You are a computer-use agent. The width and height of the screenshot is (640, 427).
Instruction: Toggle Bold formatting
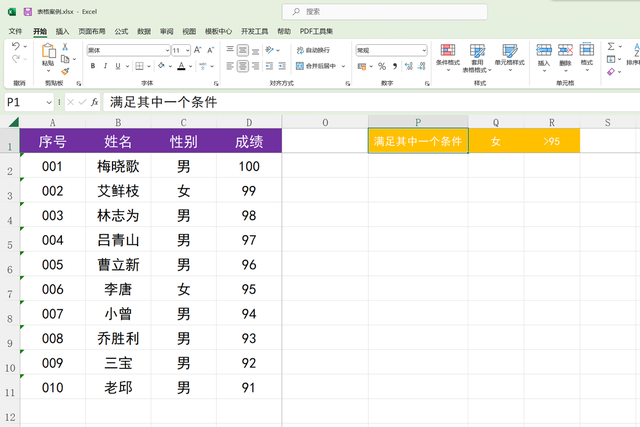(x=92, y=66)
